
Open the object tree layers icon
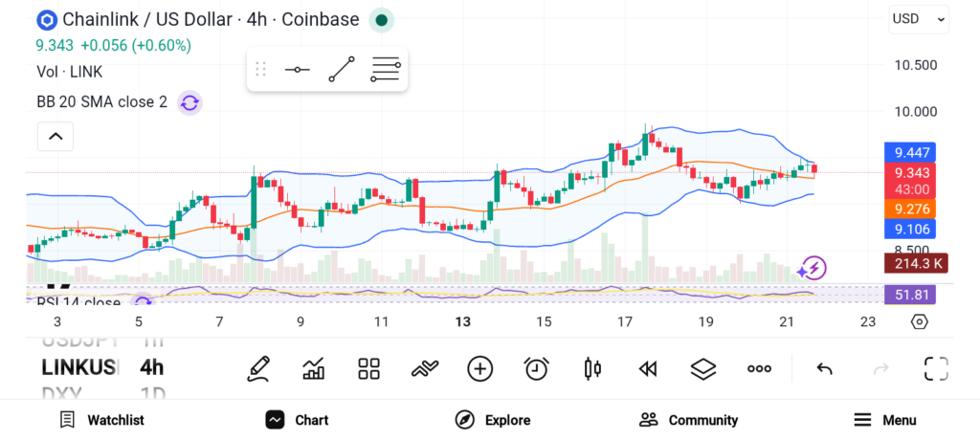point(703,368)
